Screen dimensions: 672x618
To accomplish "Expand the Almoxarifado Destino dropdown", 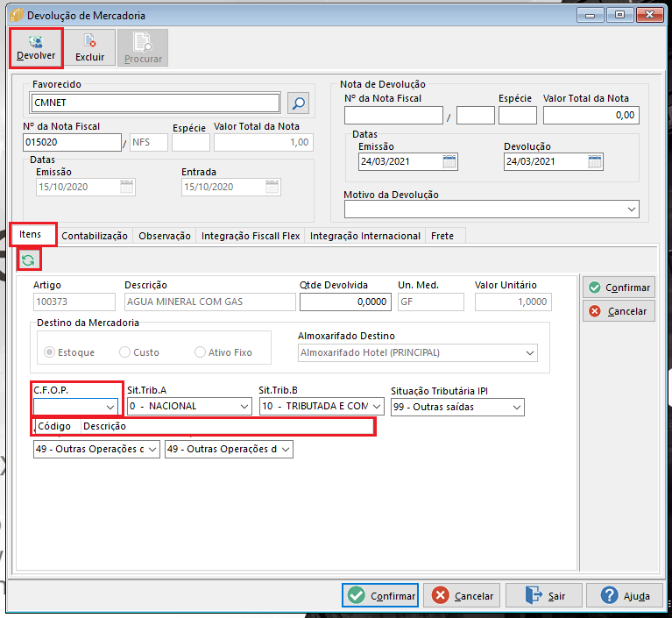I will click(530, 353).
